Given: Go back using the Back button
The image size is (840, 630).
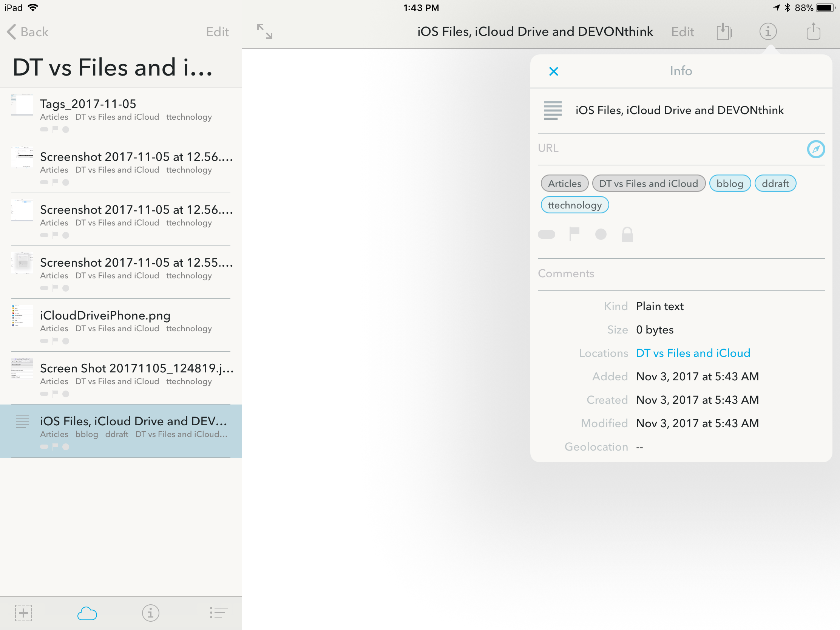Looking at the screenshot, I should (x=28, y=32).
